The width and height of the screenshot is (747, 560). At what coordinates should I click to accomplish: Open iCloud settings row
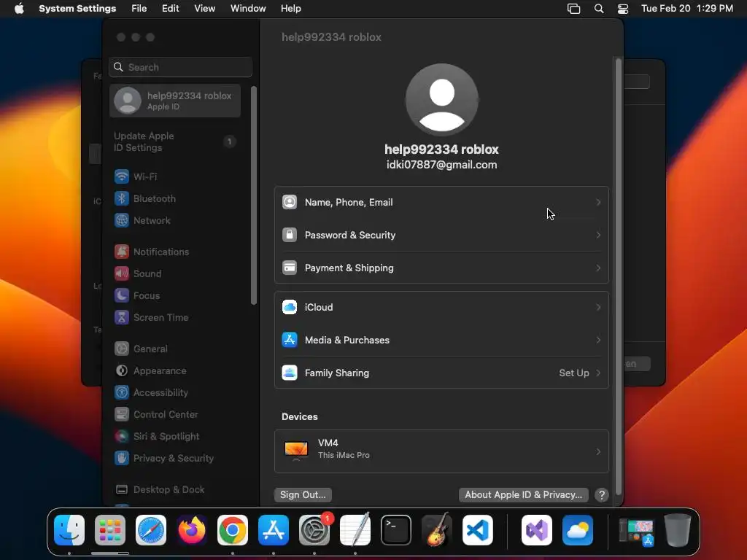[x=441, y=308]
